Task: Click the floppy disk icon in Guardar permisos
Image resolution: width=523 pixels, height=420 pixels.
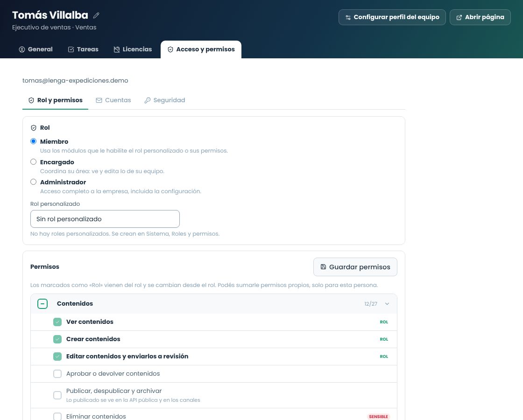Action: (323, 266)
